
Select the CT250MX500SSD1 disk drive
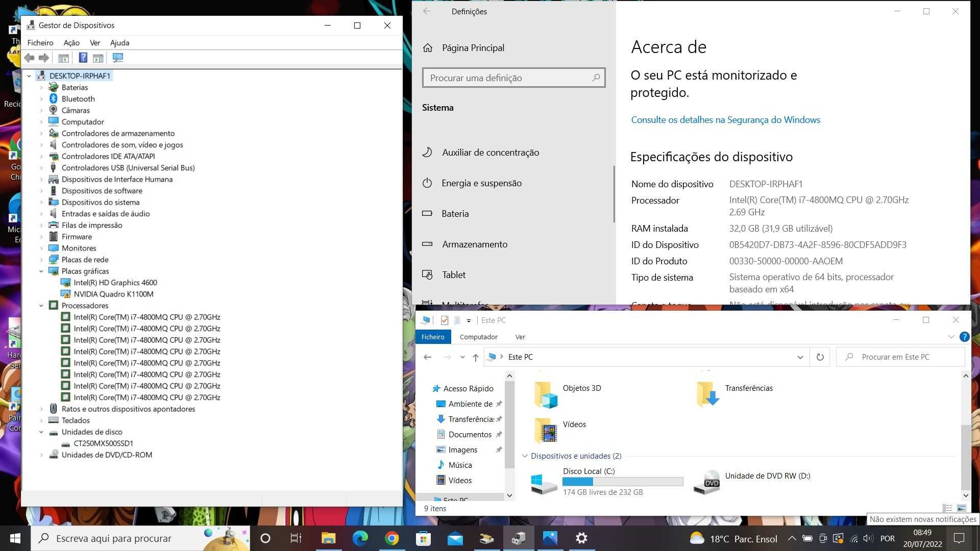103,443
